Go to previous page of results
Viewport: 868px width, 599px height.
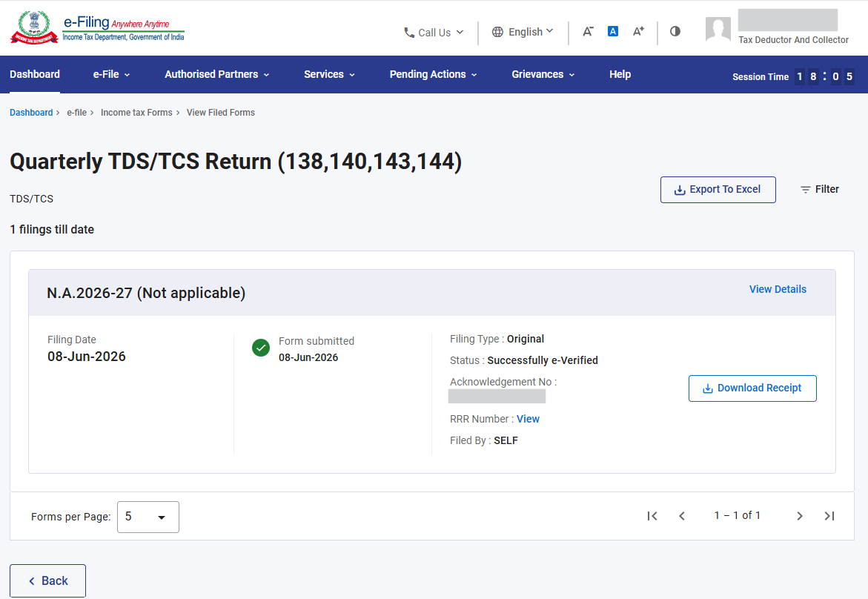click(x=682, y=516)
